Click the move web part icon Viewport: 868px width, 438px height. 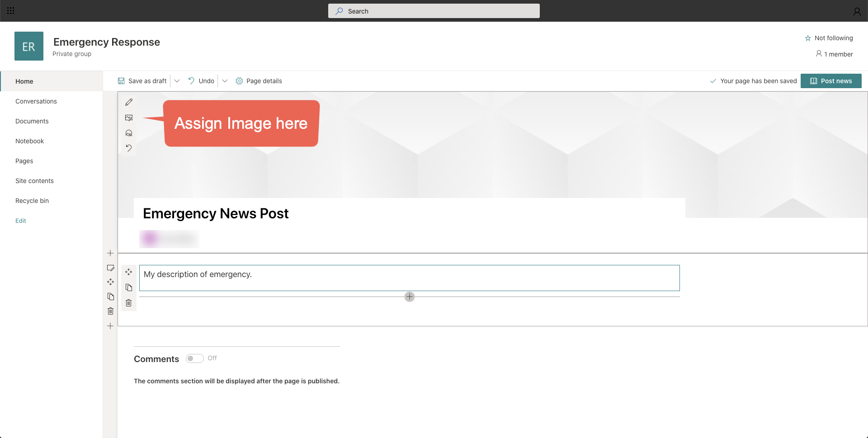(x=129, y=272)
